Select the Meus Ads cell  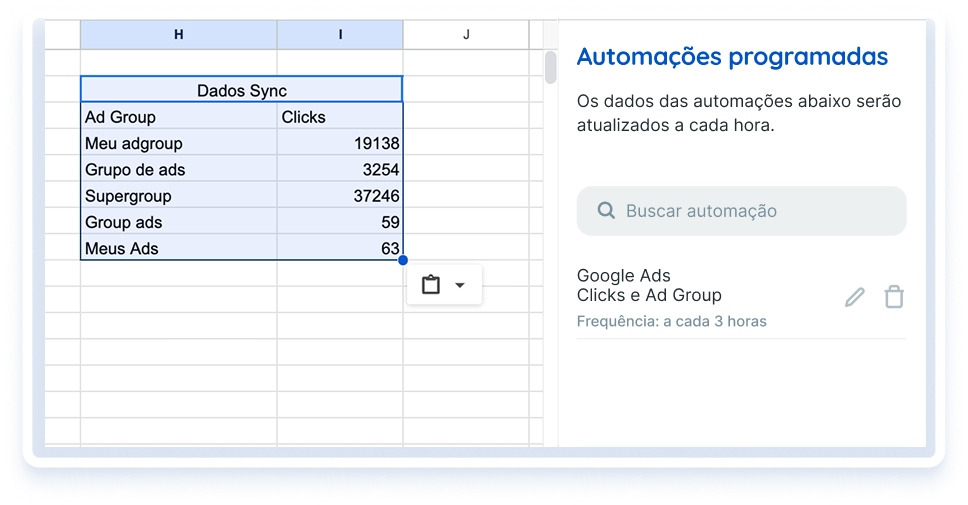[x=178, y=248]
